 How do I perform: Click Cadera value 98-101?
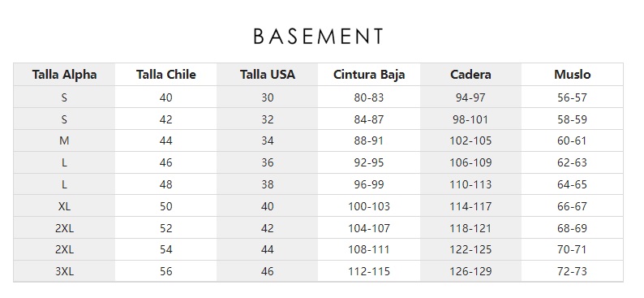click(470, 119)
